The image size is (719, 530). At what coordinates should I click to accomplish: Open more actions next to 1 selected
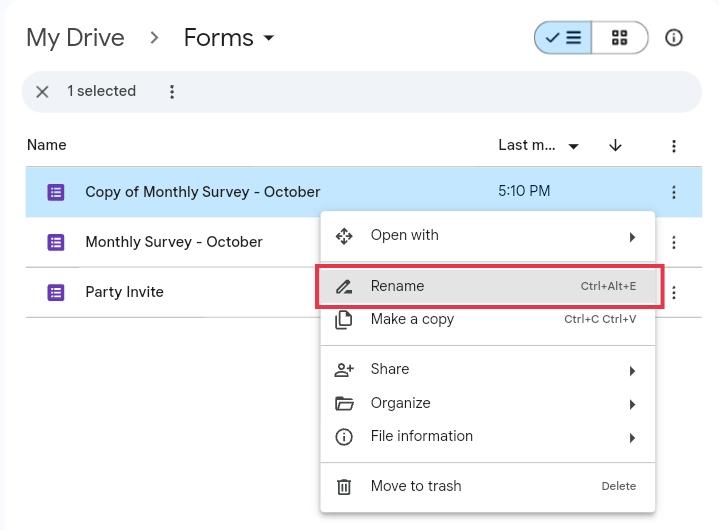172,92
